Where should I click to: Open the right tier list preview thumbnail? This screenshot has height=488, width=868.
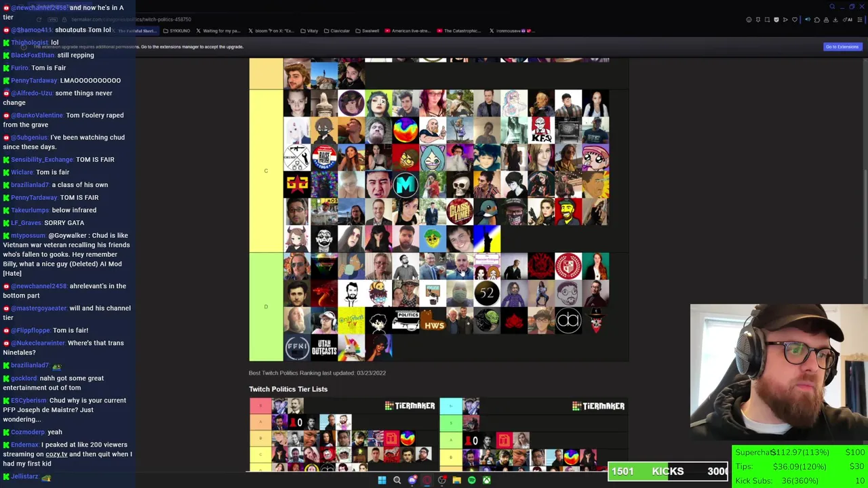click(x=532, y=434)
